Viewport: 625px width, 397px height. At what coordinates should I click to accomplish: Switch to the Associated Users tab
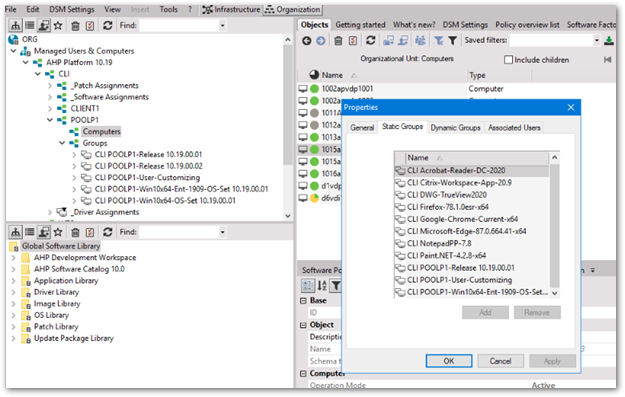[514, 128]
